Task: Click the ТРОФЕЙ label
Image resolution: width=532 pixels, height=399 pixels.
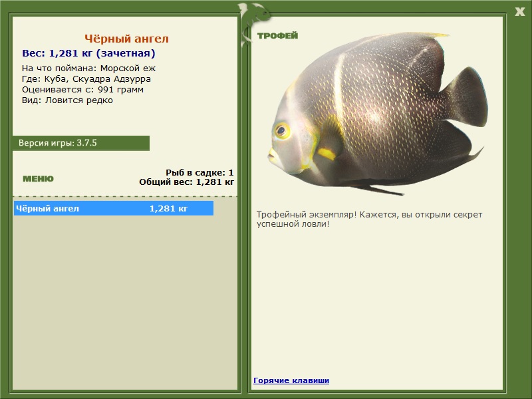Action: (277, 36)
